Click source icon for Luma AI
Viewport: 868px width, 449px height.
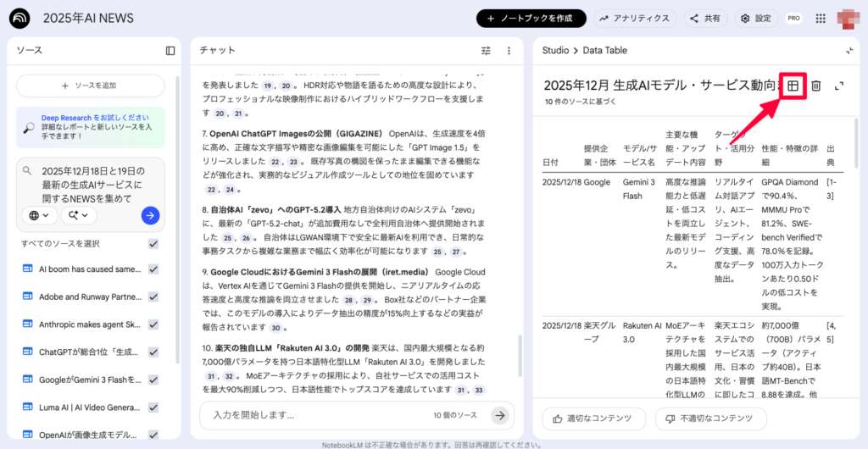28,407
